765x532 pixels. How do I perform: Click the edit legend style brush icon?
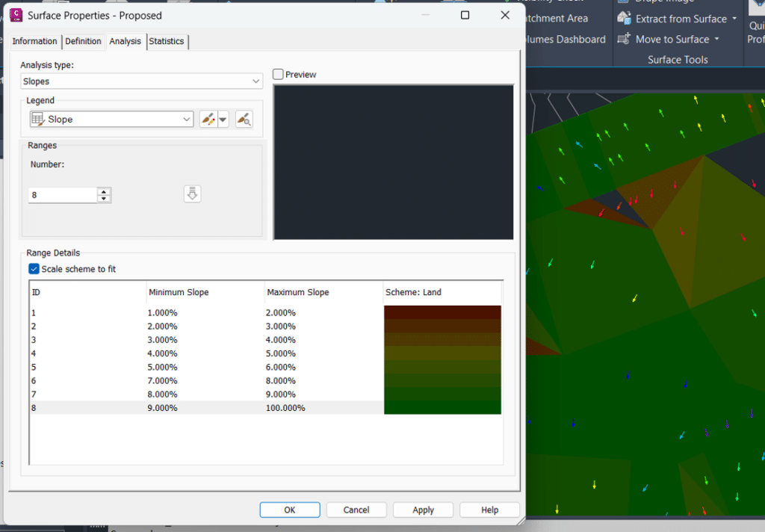(x=208, y=119)
